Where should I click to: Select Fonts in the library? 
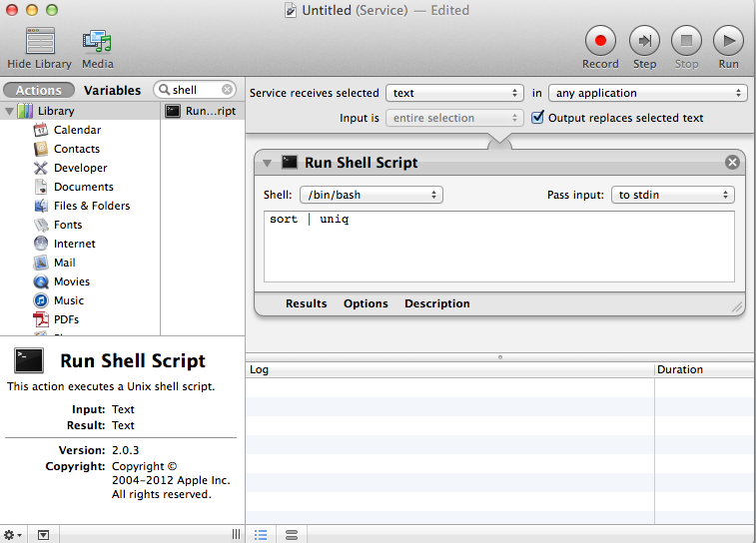(68, 225)
